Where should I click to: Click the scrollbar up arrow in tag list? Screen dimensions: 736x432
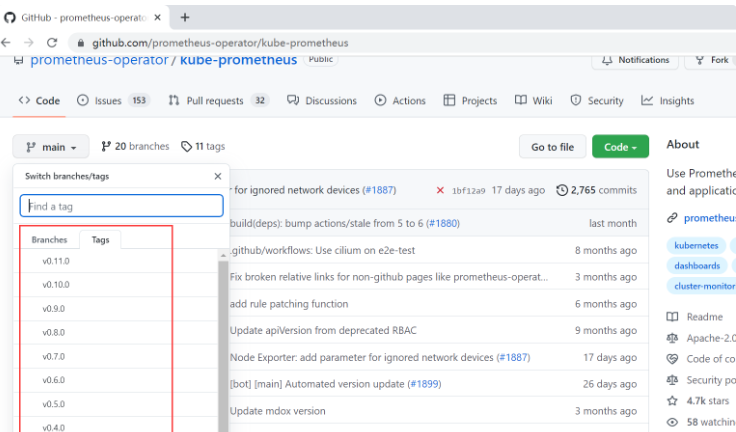pyautogui.click(x=223, y=255)
